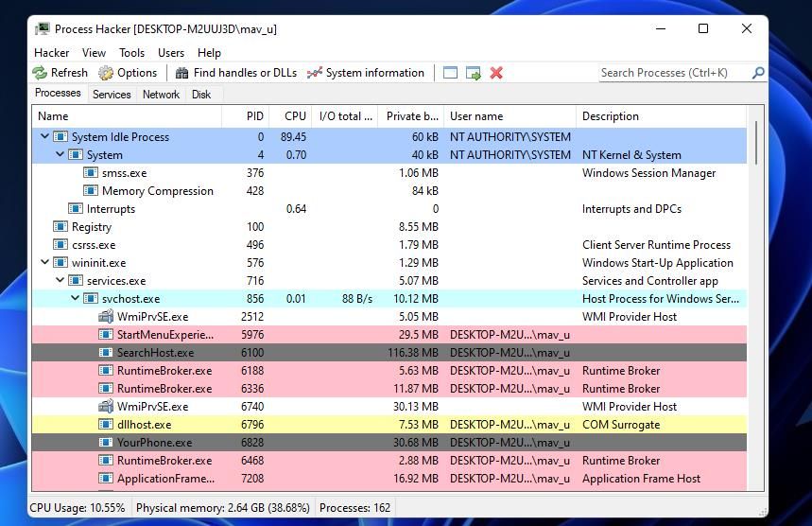
Task: Click the find window toolbar icon
Action: (451, 73)
